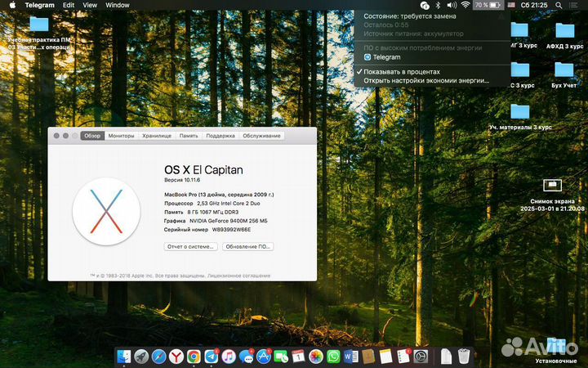588x368 pixels.
Task: Open iTunes from the Dock
Action: click(229, 357)
